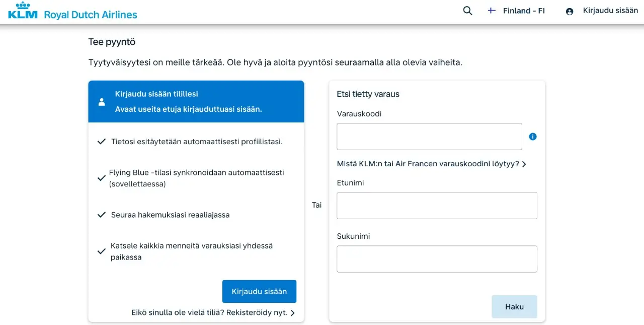
Task: Click the 'Etunimi' field label
Action: coord(350,183)
